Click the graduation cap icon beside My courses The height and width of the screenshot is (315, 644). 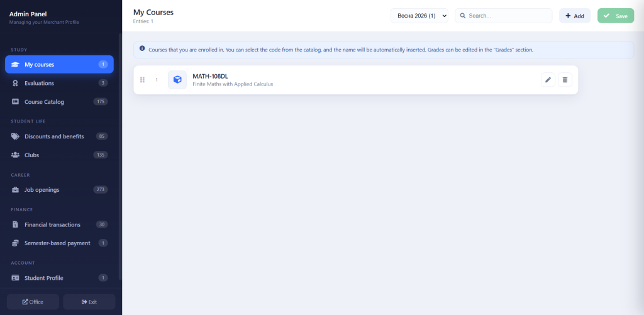15,65
